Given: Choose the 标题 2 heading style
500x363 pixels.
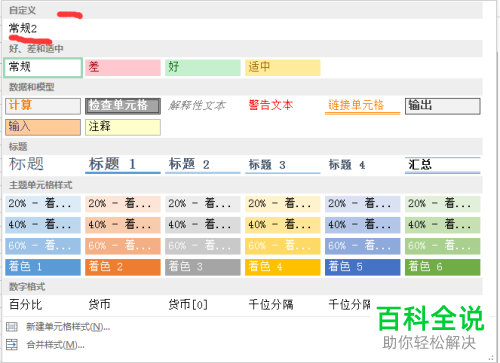Looking at the screenshot, I should pos(203,165).
